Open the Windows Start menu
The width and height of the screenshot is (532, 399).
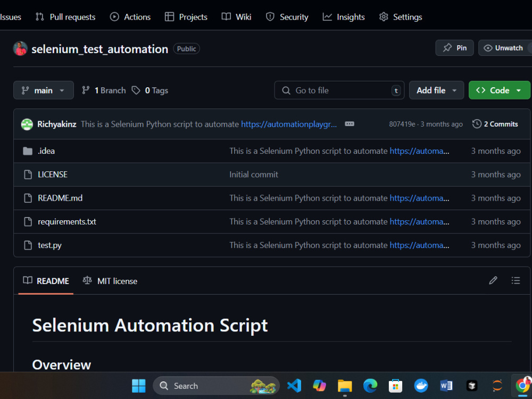point(138,386)
